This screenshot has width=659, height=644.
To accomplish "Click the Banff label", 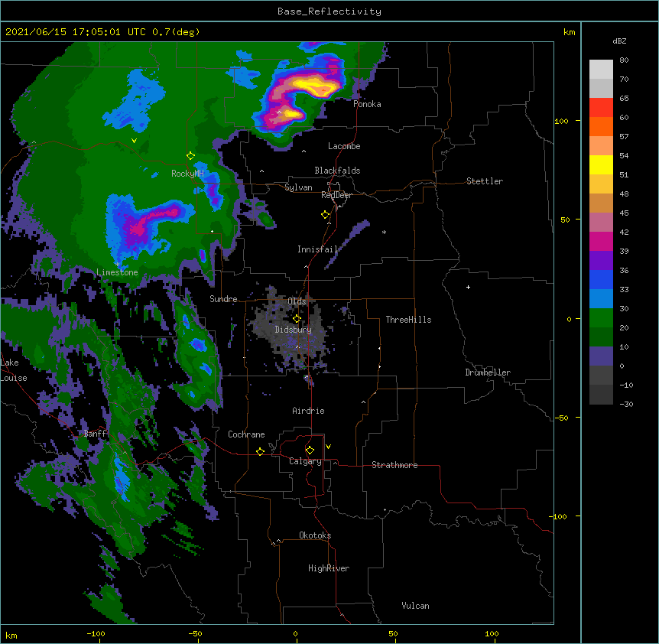I will (x=96, y=434).
